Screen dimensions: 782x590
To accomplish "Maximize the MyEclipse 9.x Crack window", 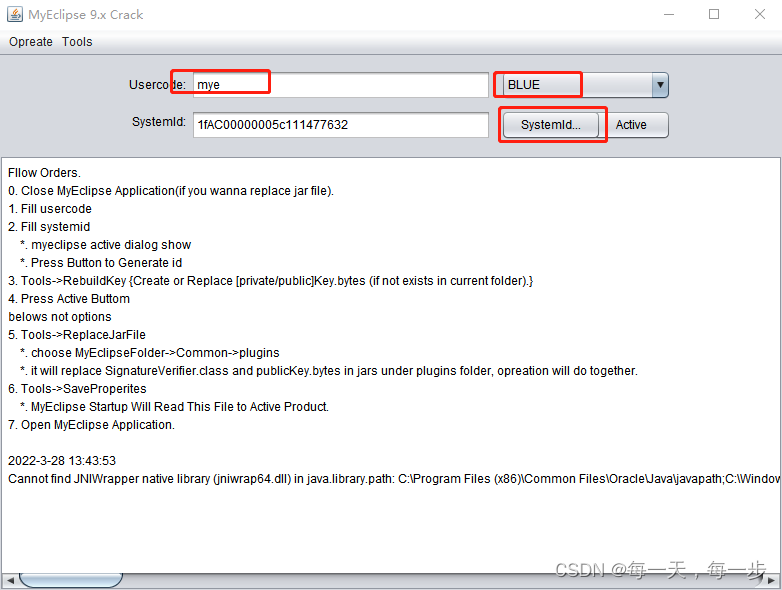I will [714, 14].
